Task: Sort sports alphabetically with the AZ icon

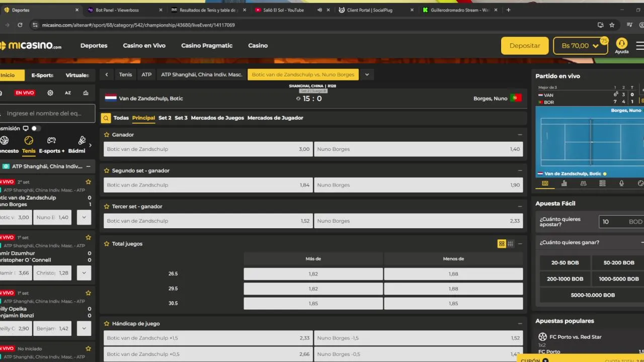Action: tap(68, 93)
